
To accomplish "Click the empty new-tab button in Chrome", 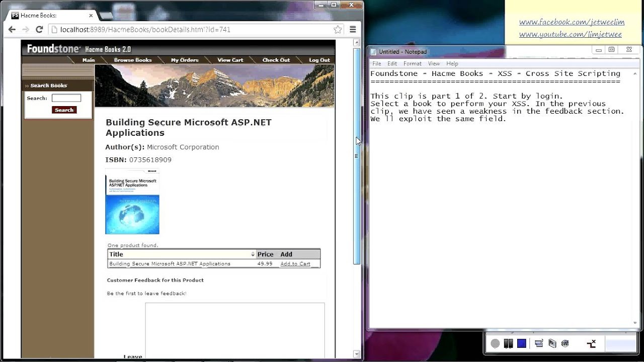I will tap(106, 16).
